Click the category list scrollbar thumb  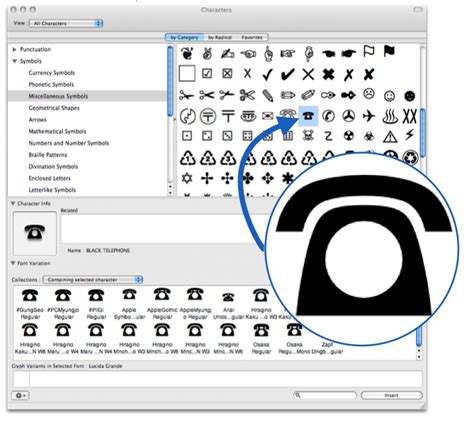pos(170,81)
